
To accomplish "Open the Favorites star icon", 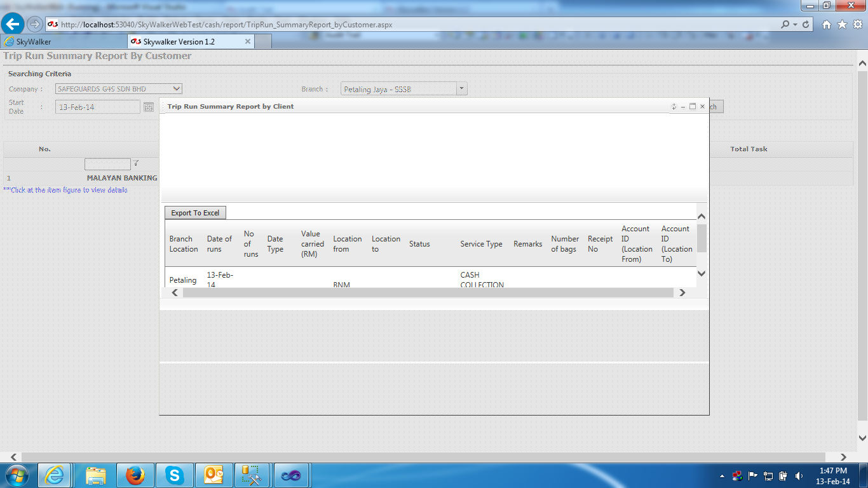I will pyautogui.click(x=842, y=24).
